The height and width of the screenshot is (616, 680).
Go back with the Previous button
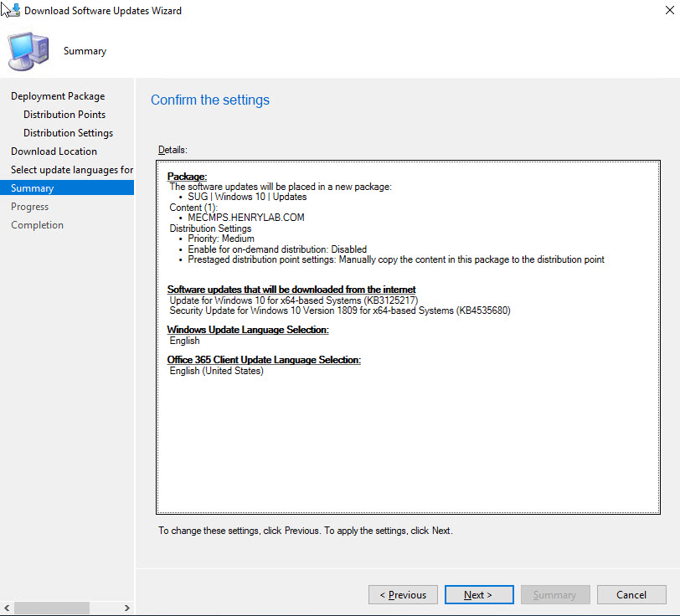pyautogui.click(x=403, y=595)
